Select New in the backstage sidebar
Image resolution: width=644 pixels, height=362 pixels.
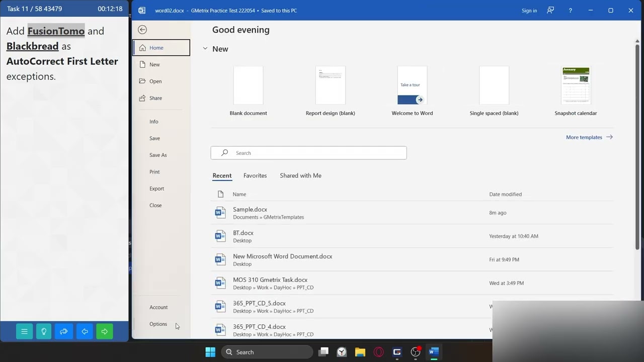(162, 64)
